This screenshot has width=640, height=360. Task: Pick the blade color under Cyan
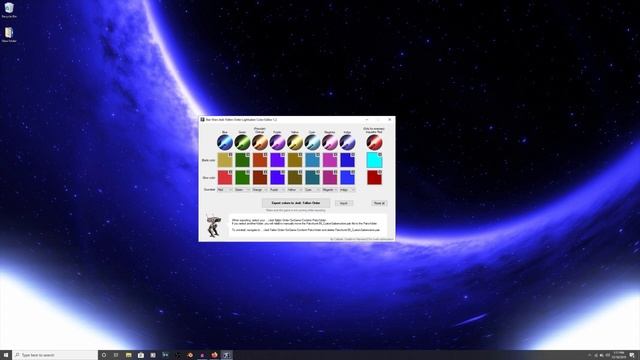(312, 160)
